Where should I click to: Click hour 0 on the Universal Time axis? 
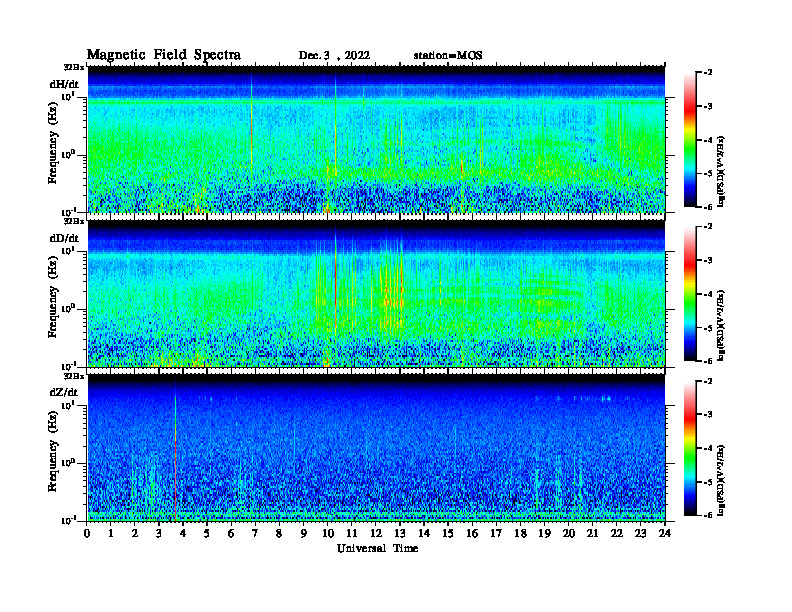[x=87, y=534]
